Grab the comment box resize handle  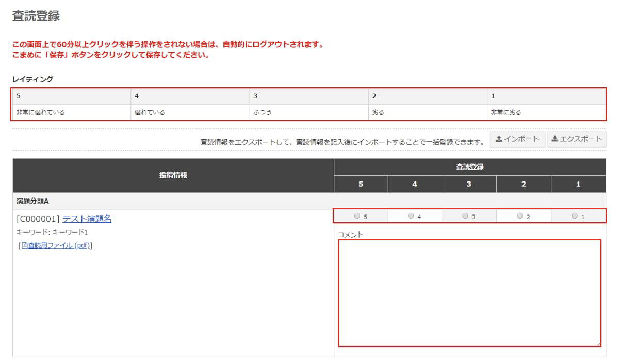pos(599,344)
